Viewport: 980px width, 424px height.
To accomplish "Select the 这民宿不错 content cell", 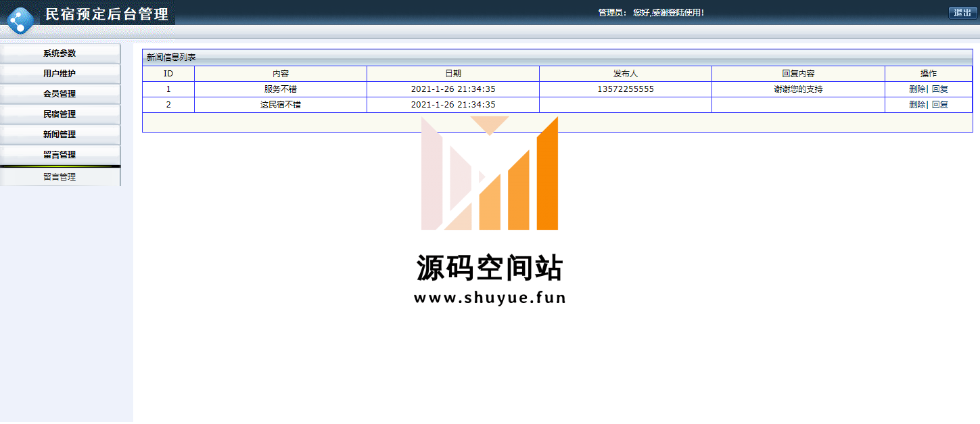I will [281, 105].
